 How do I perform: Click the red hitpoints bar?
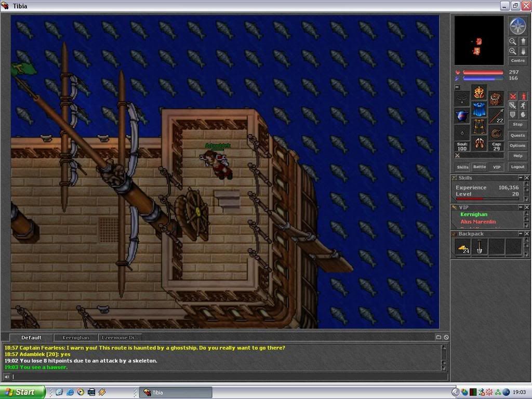[483, 72]
